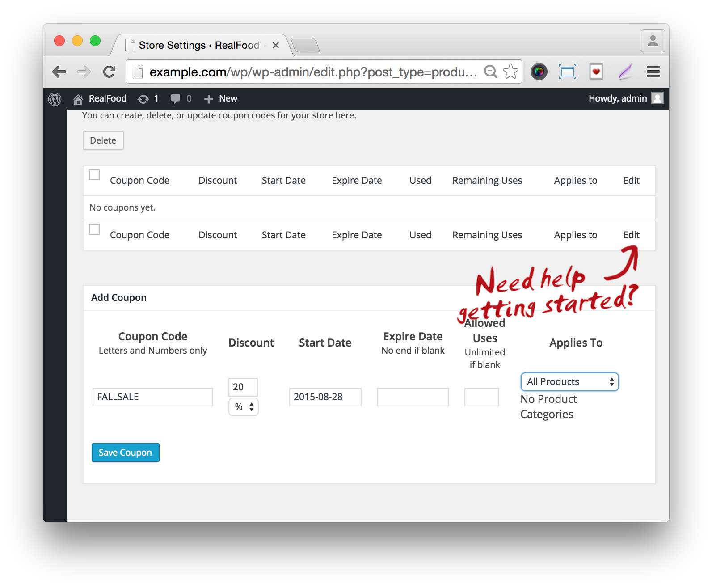Bookmark this page with the star icon

coord(510,72)
